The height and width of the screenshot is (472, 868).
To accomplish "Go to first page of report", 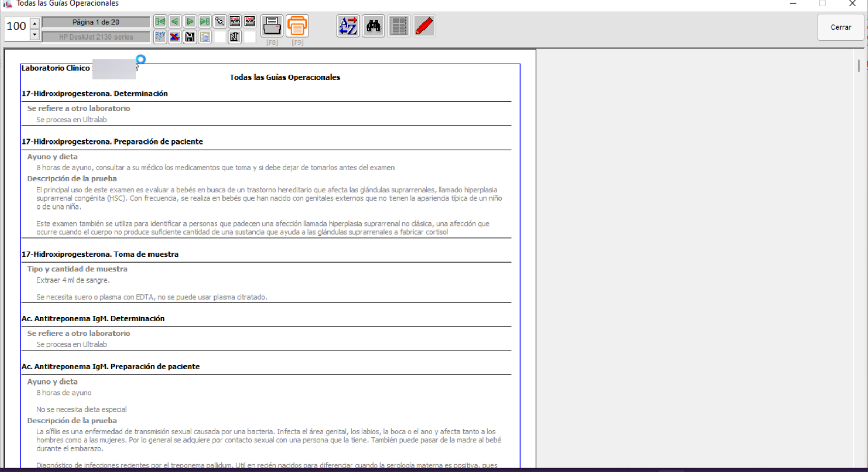I will pos(160,22).
